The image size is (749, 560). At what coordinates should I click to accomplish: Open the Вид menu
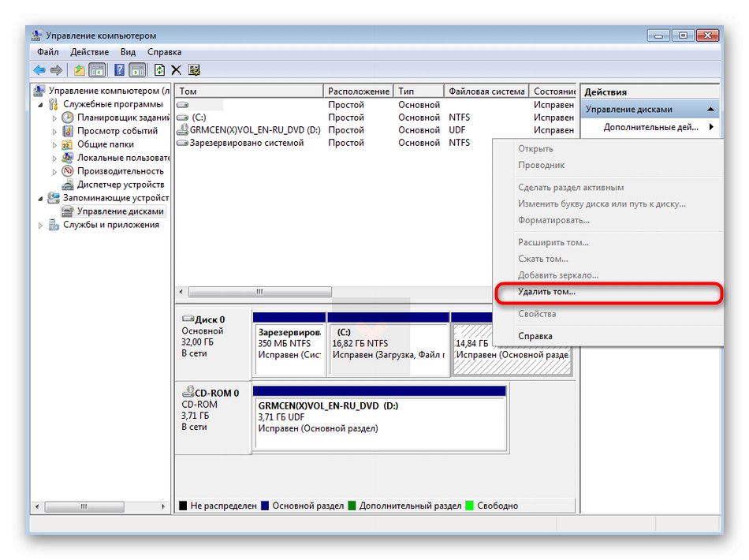[x=128, y=51]
